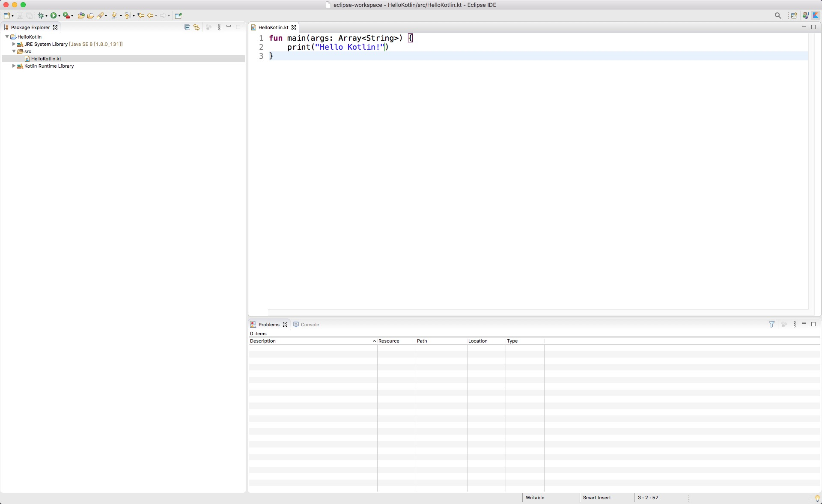Collapse the HelloKotlin project node

pos(7,37)
